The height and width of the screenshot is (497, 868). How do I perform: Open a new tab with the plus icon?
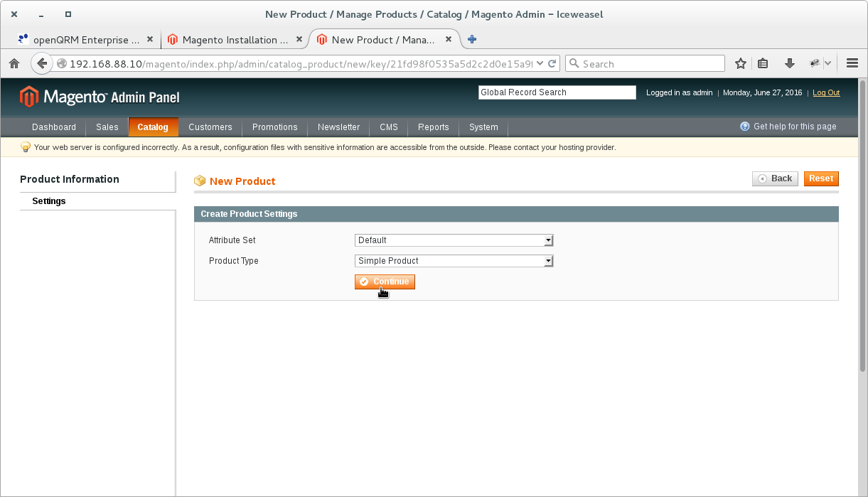coord(471,40)
